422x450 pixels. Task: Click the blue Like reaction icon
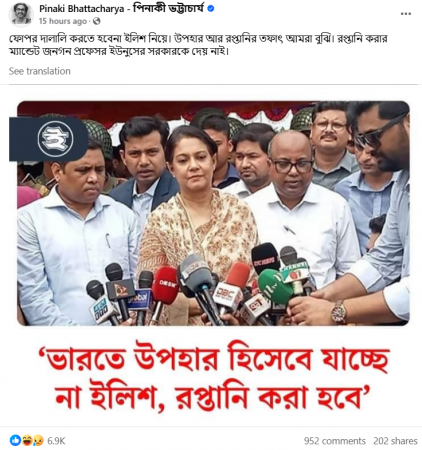point(15,440)
